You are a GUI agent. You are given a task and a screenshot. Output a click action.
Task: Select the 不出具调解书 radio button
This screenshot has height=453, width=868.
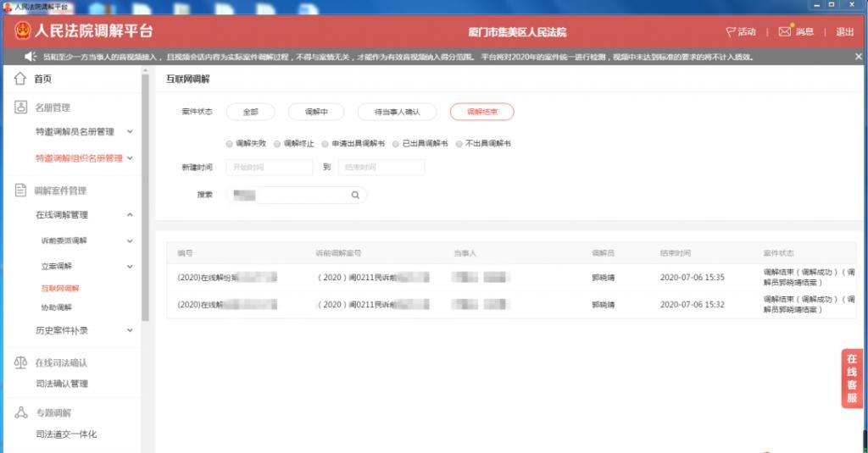click(x=459, y=144)
